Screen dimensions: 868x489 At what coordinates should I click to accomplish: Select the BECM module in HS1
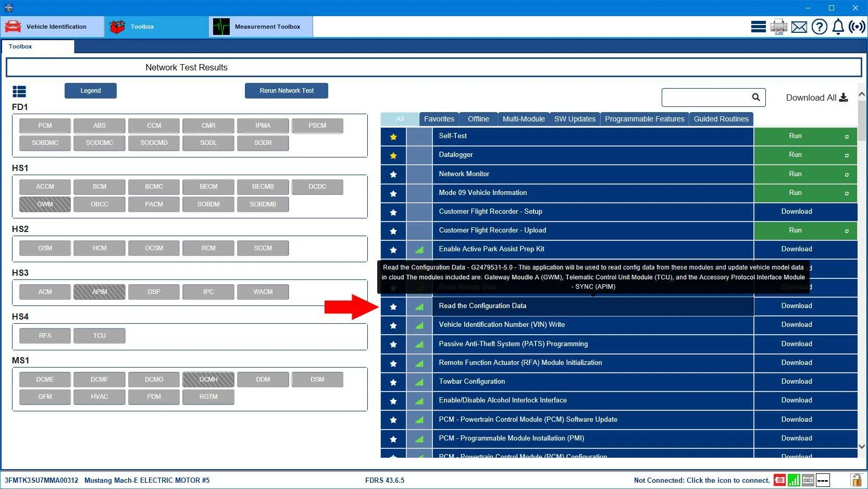coord(208,187)
